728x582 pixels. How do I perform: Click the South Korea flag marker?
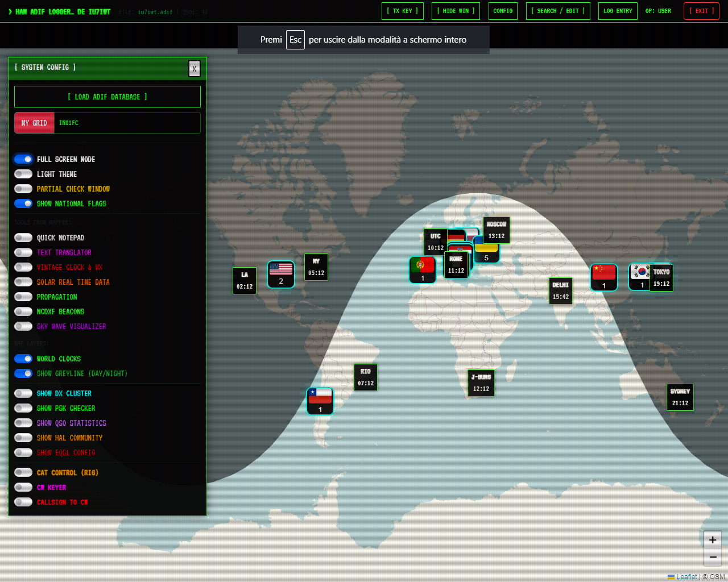coord(640,276)
